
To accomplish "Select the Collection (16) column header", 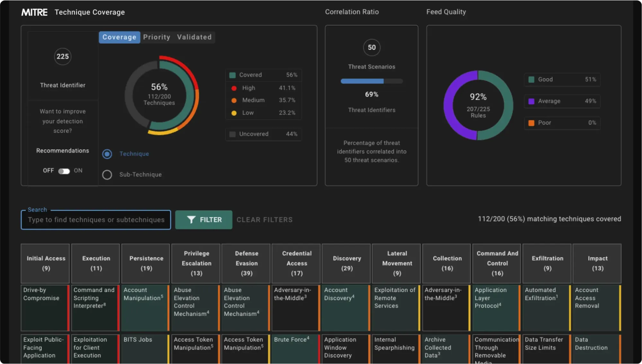I will 447,264.
